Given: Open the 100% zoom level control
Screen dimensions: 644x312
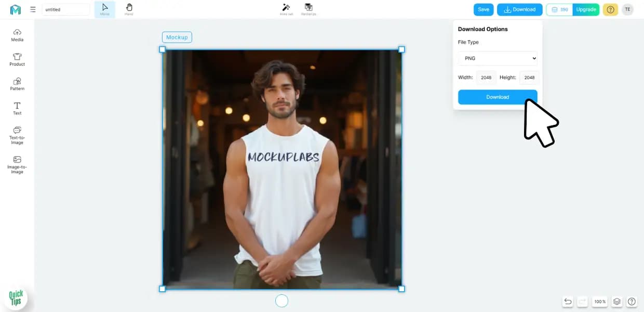Looking at the screenshot, I should [600, 302].
